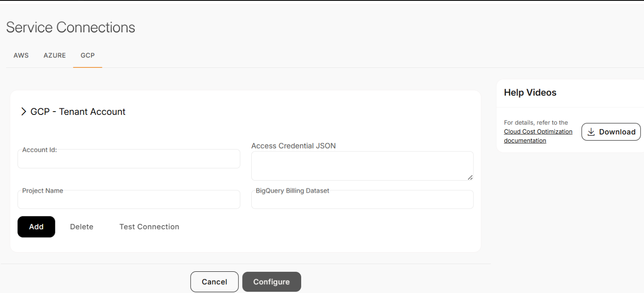Image resolution: width=644 pixels, height=293 pixels.
Task: Run Test Connection
Action: pyautogui.click(x=149, y=227)
